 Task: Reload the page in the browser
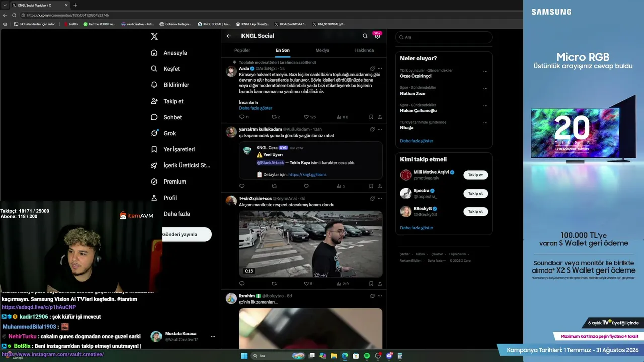pos(14,15)
